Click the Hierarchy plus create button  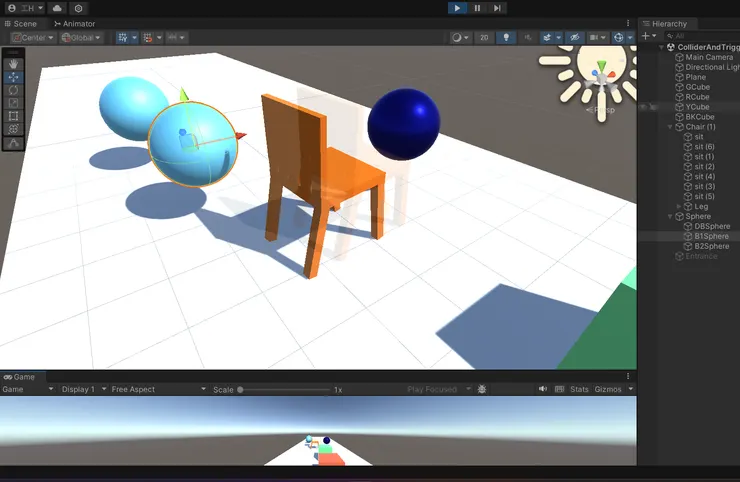coord(649,36)
